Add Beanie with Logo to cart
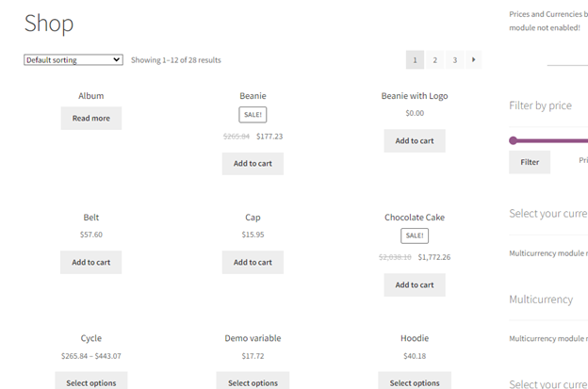588x389 pixels. 415,141
